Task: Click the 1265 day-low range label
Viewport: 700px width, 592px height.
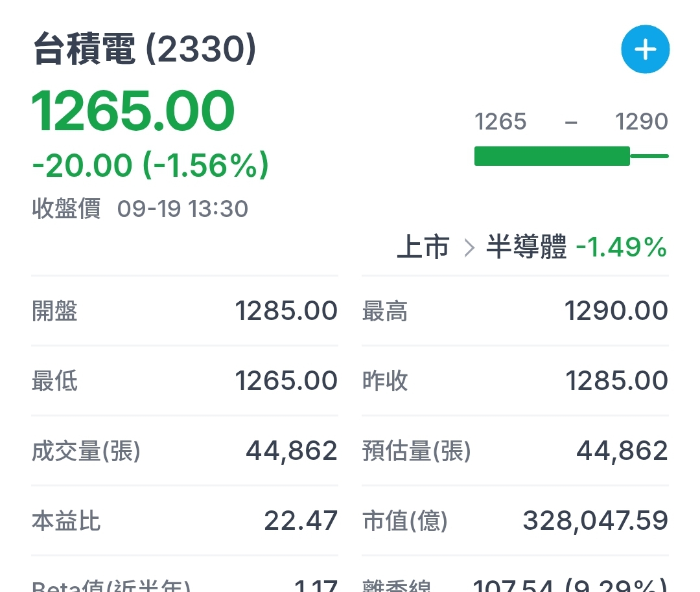Action: point(501,122)
